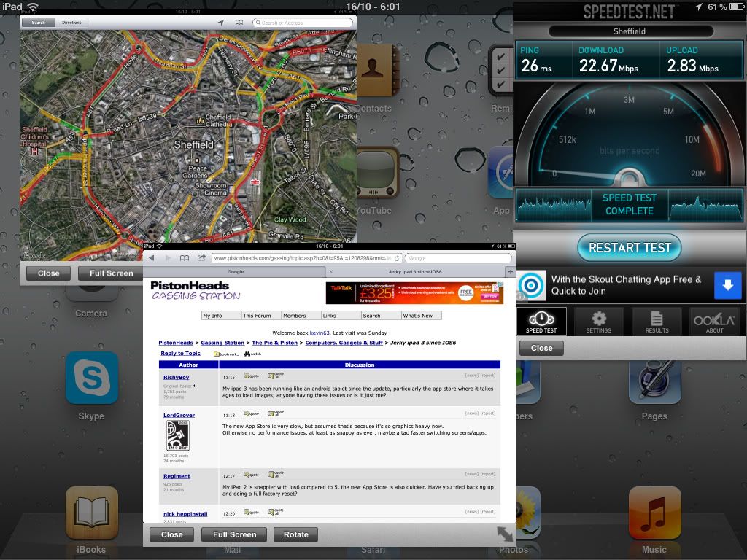Screen dimensions: 747x560
Task: Click quote all on LordGrover's 11:18 post
Action: click(275, 413)
